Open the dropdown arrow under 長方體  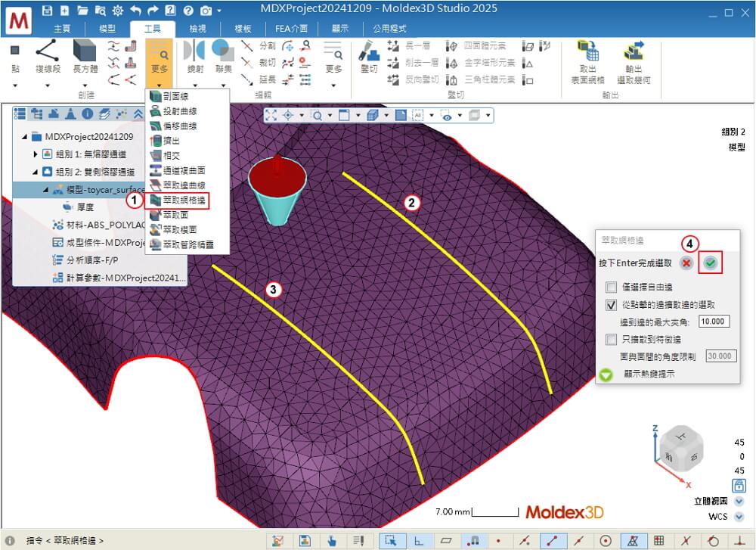(x=85, y=86)
